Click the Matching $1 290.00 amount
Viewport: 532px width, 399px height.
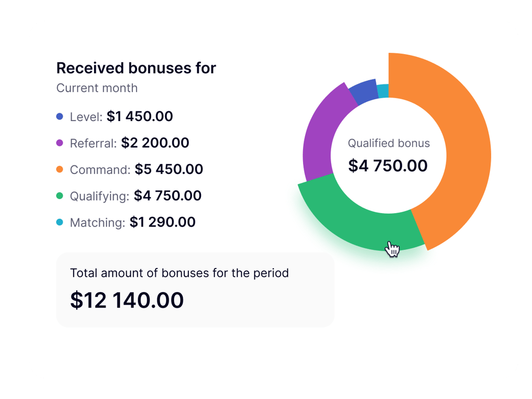(162, 222)
